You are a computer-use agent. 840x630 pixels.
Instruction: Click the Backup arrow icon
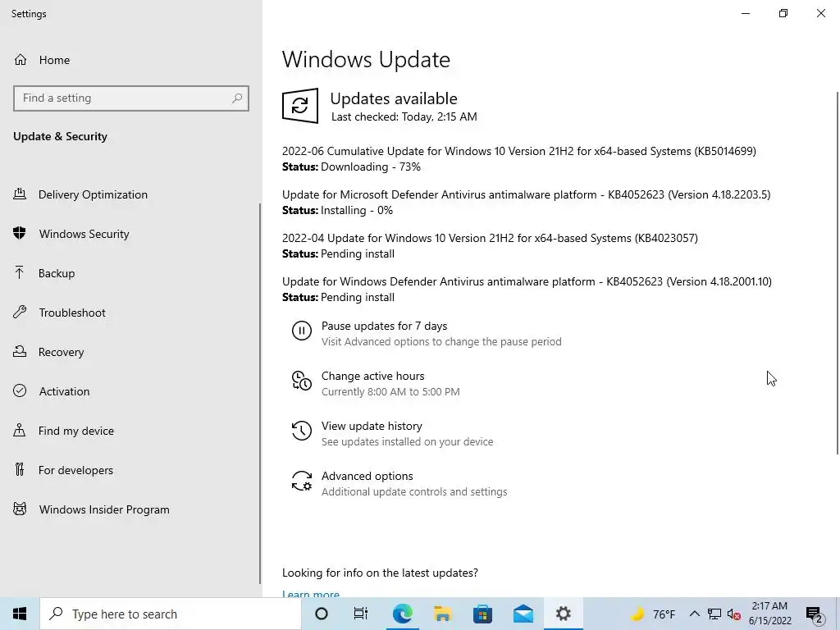20,272
